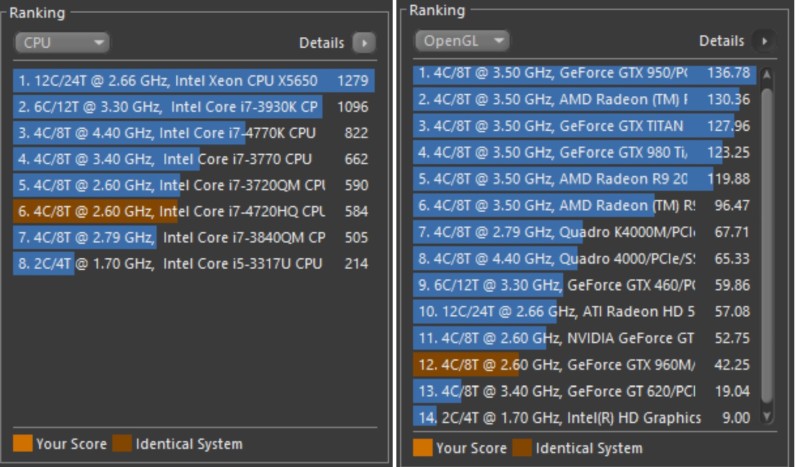
Task: Open the OpenGL ranking type dropdown
Action: point(462,41)
